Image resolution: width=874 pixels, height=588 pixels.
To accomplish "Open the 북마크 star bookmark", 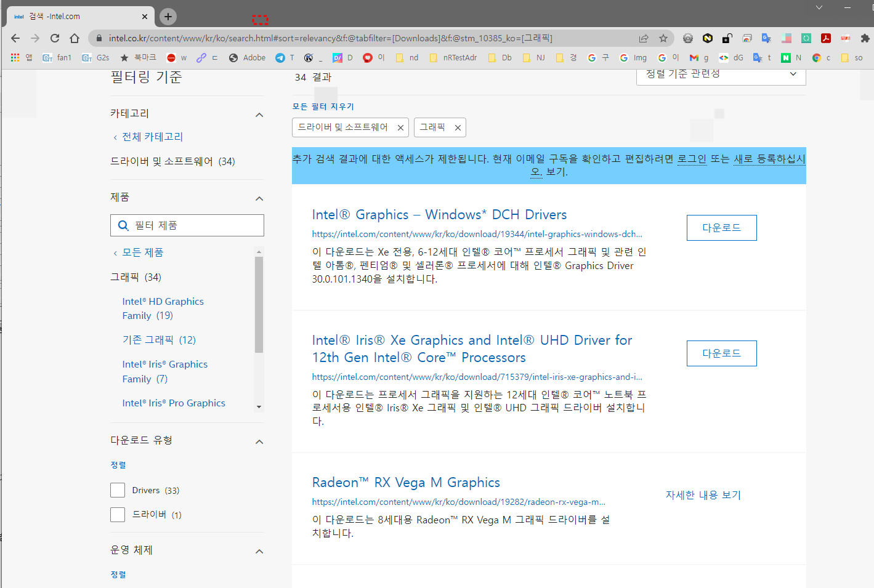I will [x=138, y=57].
